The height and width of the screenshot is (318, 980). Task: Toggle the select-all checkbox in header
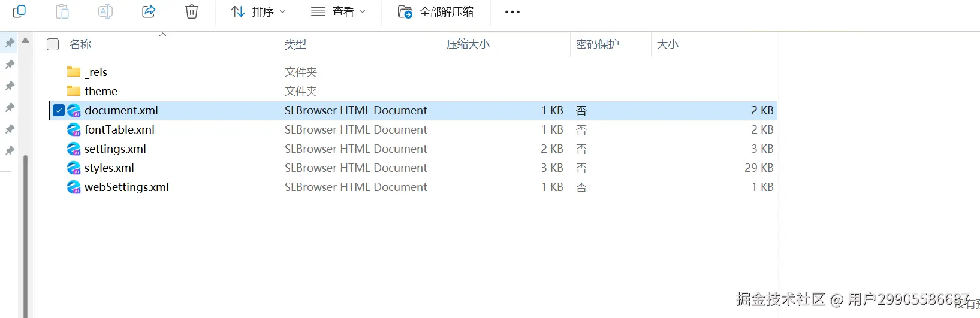tap(53, 44)
